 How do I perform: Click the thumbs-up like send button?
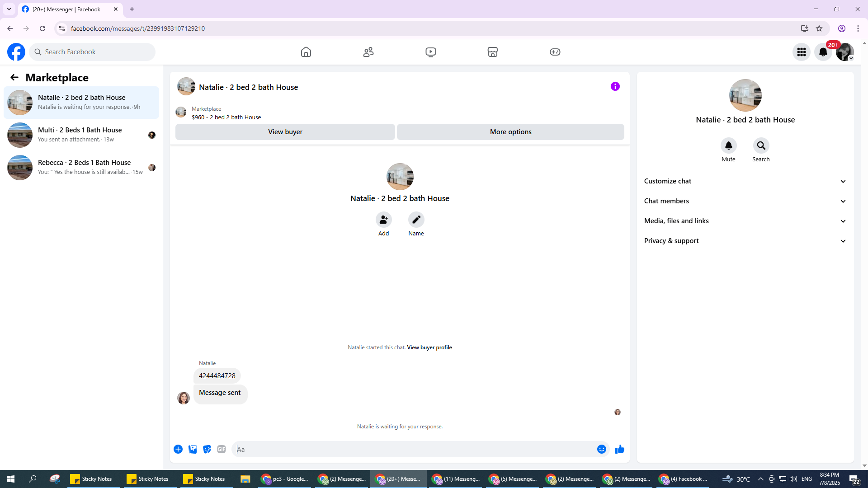click(619, 449)
